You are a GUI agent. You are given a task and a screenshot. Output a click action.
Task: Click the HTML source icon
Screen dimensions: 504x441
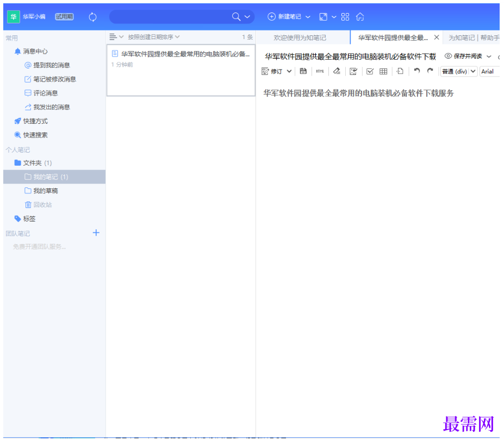click(320, 71)
